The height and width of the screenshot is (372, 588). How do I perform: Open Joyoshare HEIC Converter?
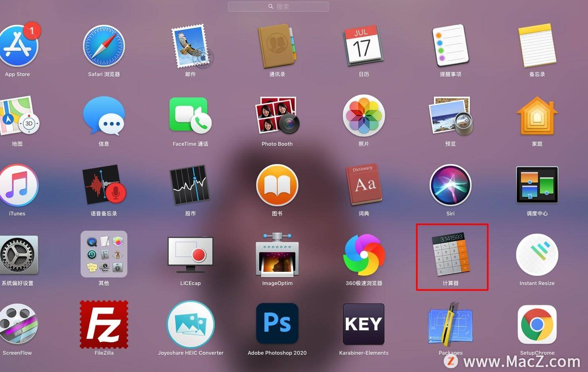point(191,324)
